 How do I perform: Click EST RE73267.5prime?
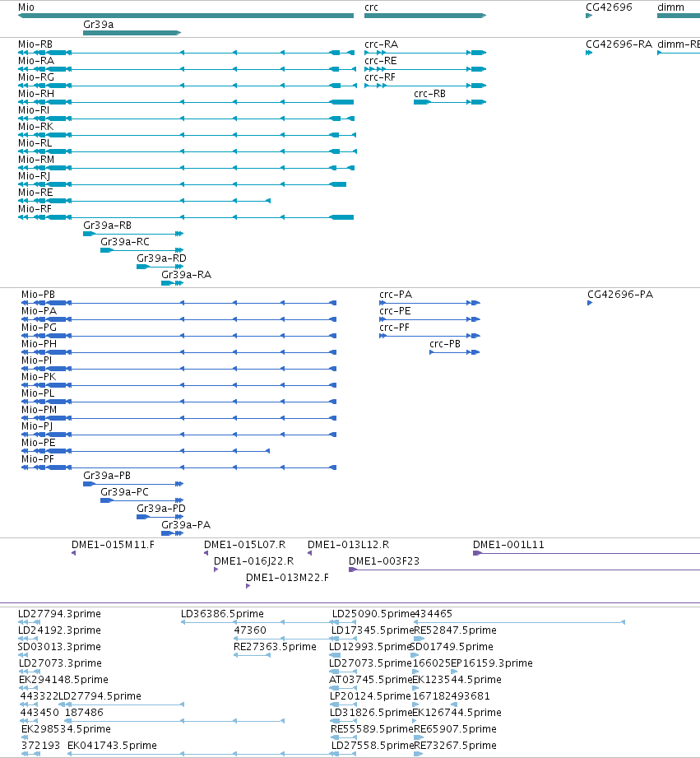pos(455,746)
